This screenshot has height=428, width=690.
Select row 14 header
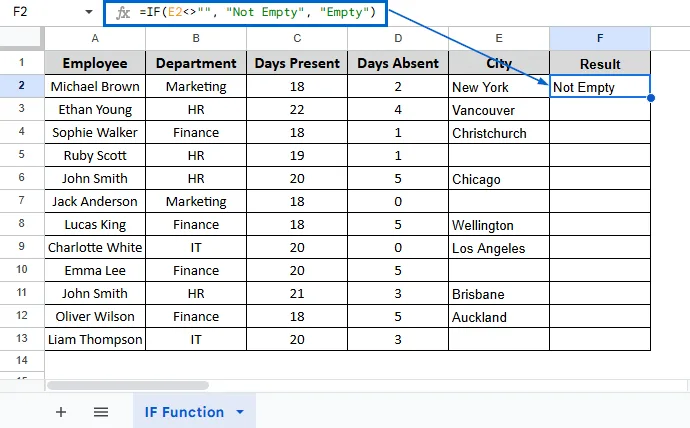coord(22,361)
